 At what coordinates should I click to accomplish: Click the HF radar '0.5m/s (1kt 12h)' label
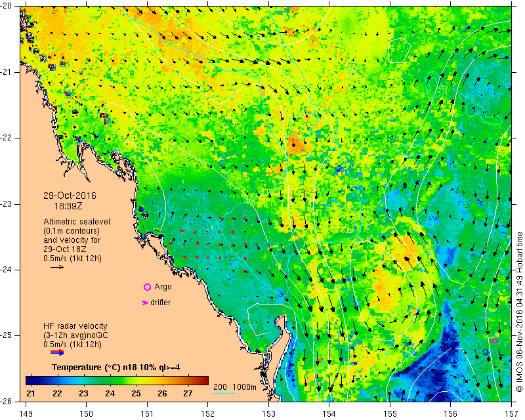(72, 345)
